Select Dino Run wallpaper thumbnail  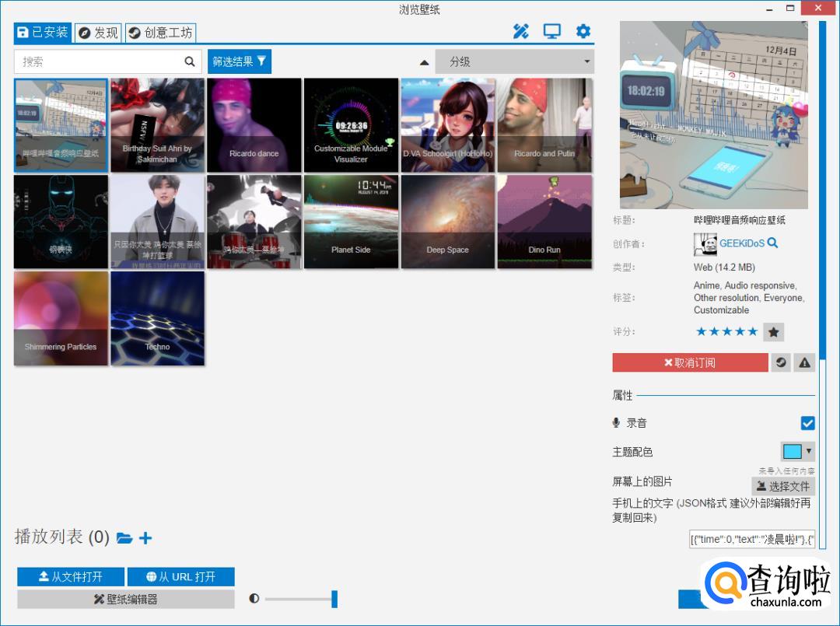[544, 222]
